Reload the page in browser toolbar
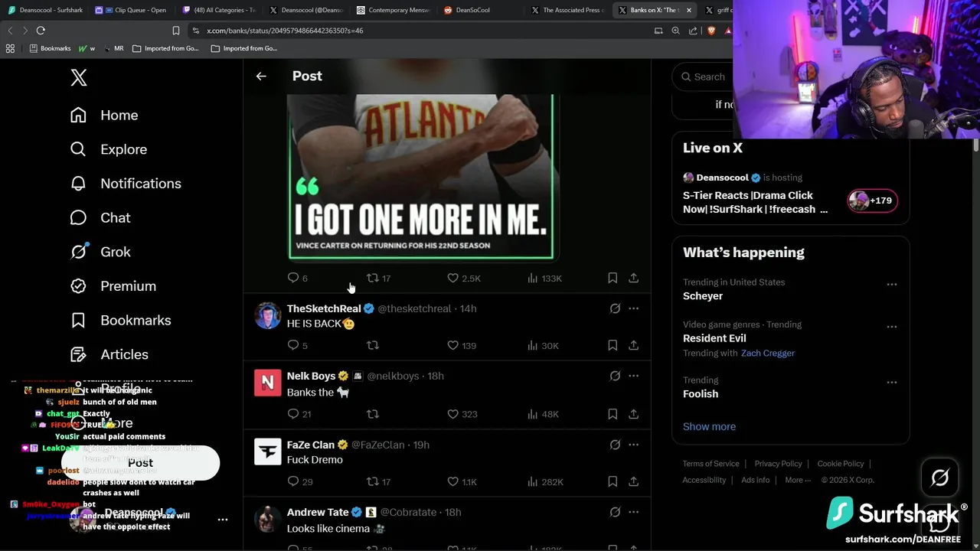 (41, 31)
